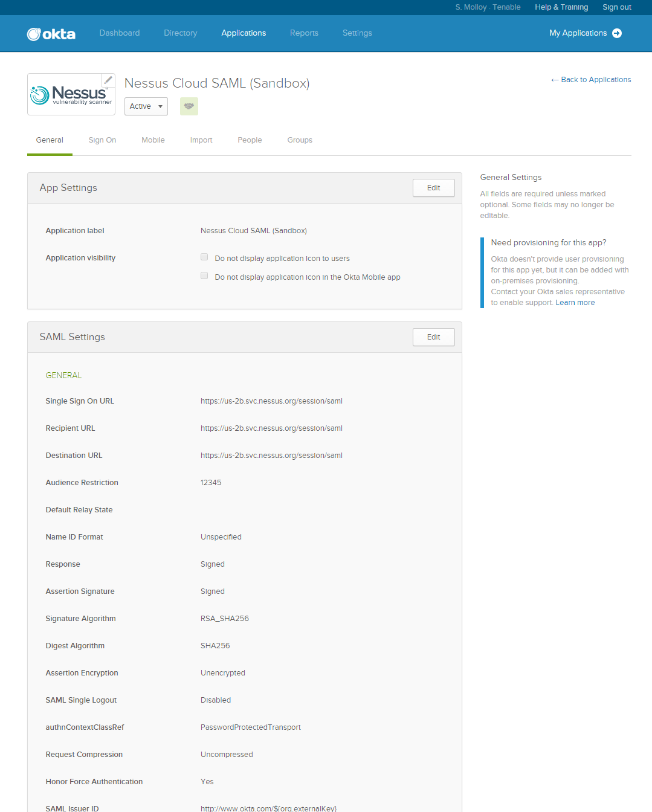
Task: Click the My Applications arrow icon
Action: (x=617, y=33)
